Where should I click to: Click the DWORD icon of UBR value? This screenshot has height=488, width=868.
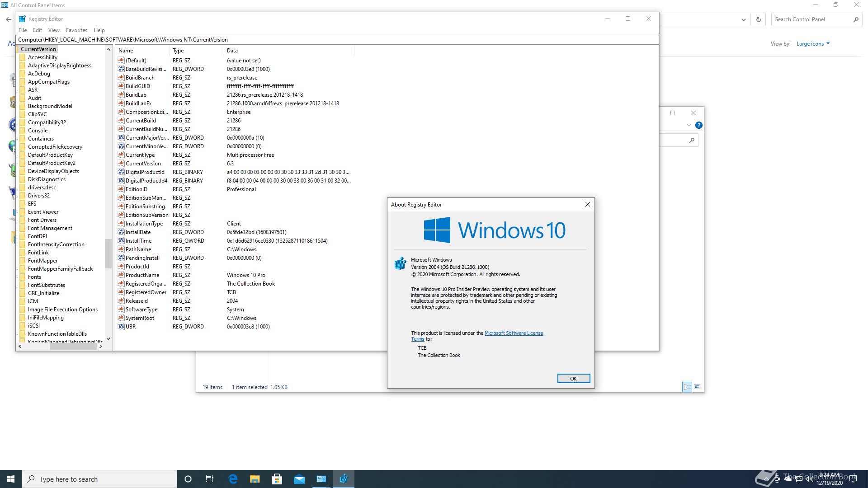pyautogui.click(x=121, y=326)
